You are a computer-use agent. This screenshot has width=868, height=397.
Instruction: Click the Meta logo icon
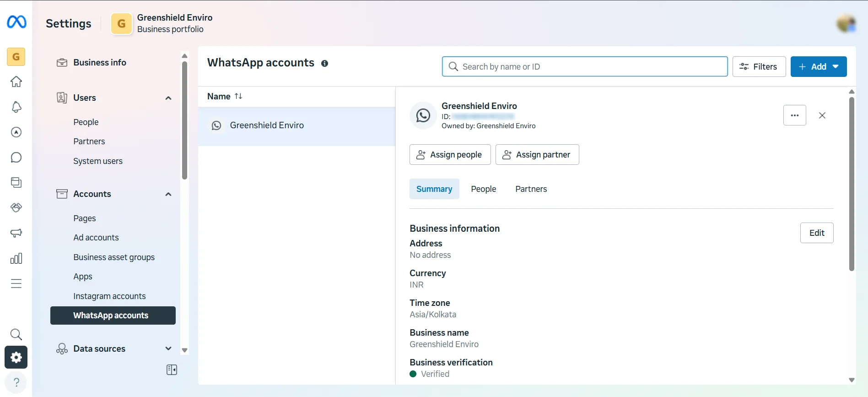(16, 22)
